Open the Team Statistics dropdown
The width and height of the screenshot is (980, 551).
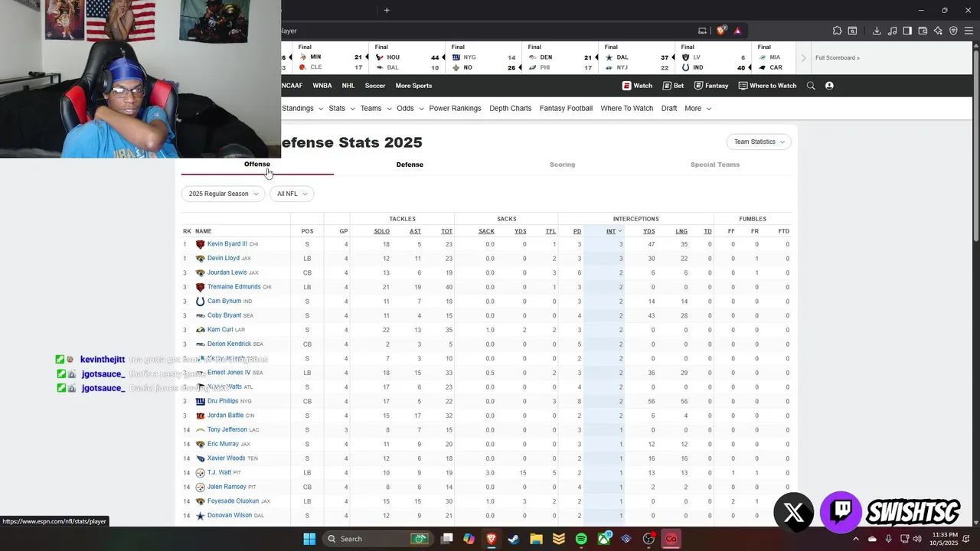759,142
